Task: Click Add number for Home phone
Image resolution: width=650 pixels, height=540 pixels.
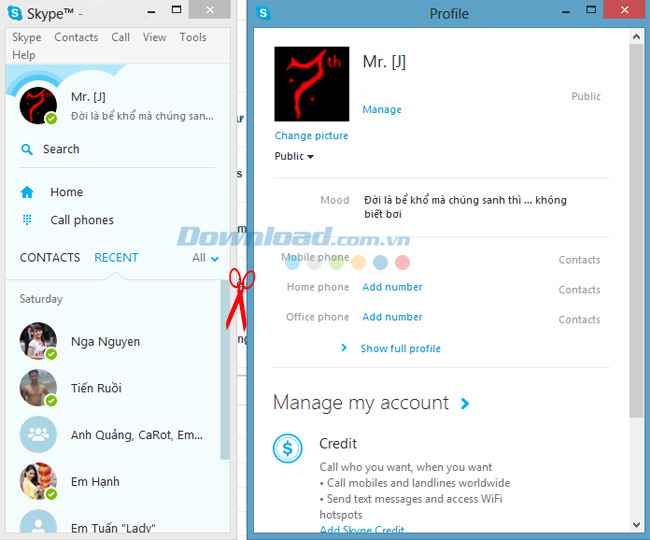Action: tap(392, 287)
